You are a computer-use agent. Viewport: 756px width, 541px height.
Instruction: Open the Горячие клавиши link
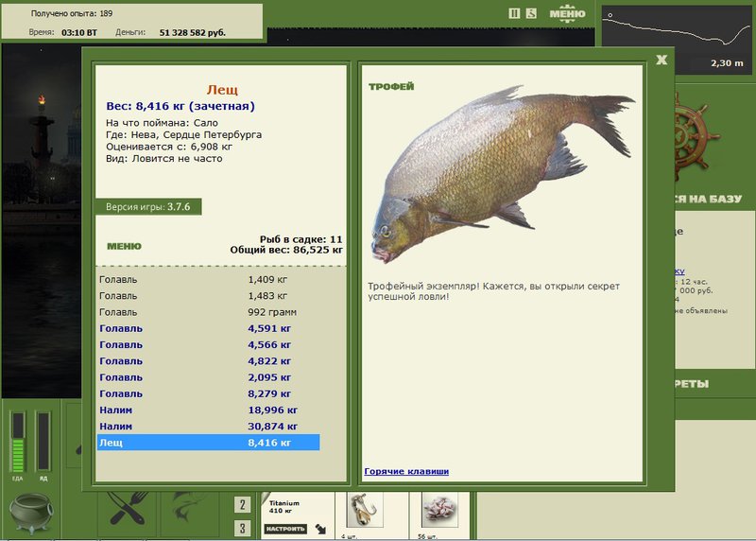point(406,472)
